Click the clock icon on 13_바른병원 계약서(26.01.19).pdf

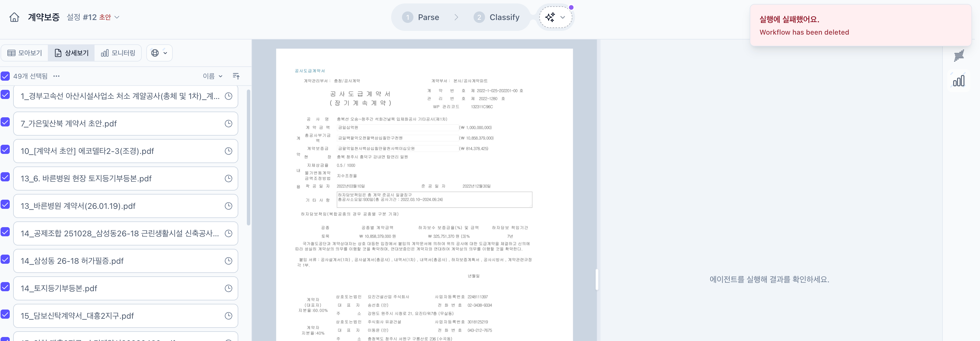point(228,206)
